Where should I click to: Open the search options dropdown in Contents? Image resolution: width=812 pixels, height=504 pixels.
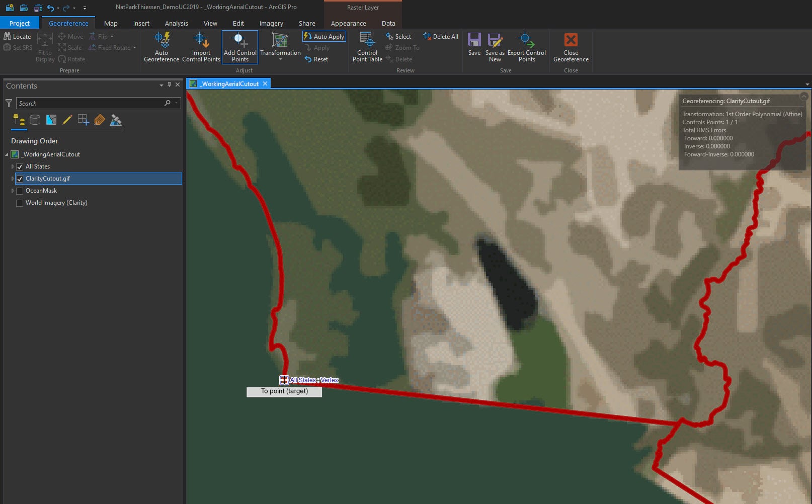tap(176, 103)
